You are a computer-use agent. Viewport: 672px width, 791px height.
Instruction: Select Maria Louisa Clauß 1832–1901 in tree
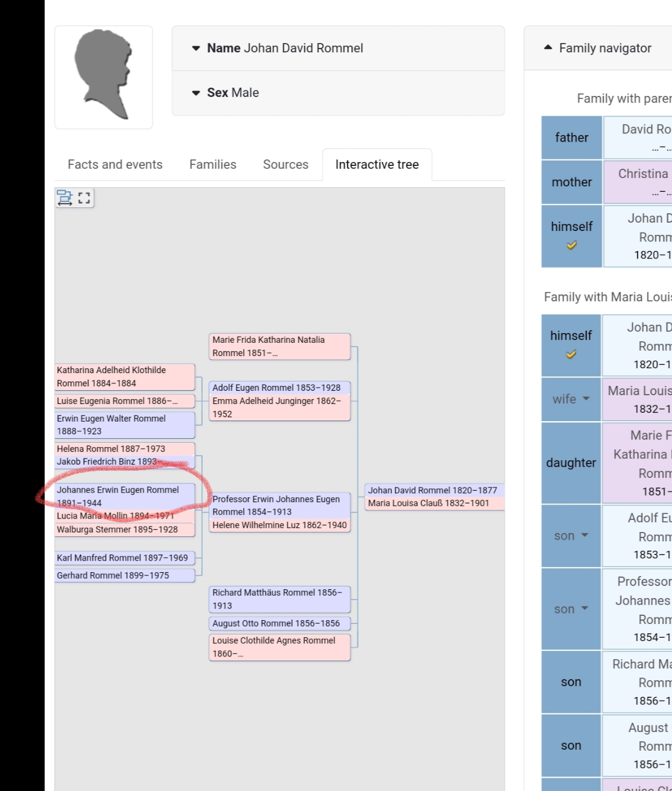point(434,503)
